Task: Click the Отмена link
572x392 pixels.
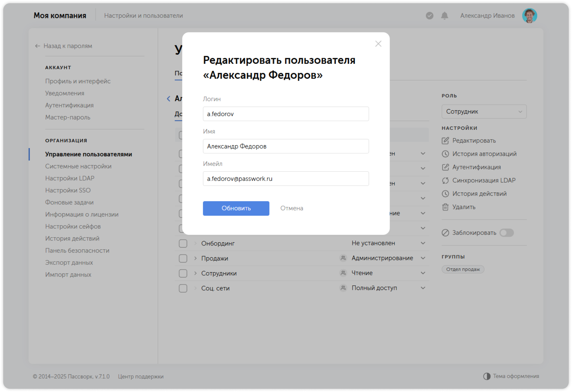Action: [292, 208]
